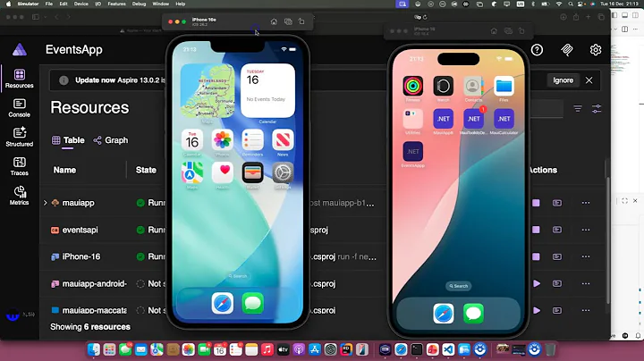Open Finder from the macOS Dock
This screenshot has width=644, height=361.
tap(94, 349)
